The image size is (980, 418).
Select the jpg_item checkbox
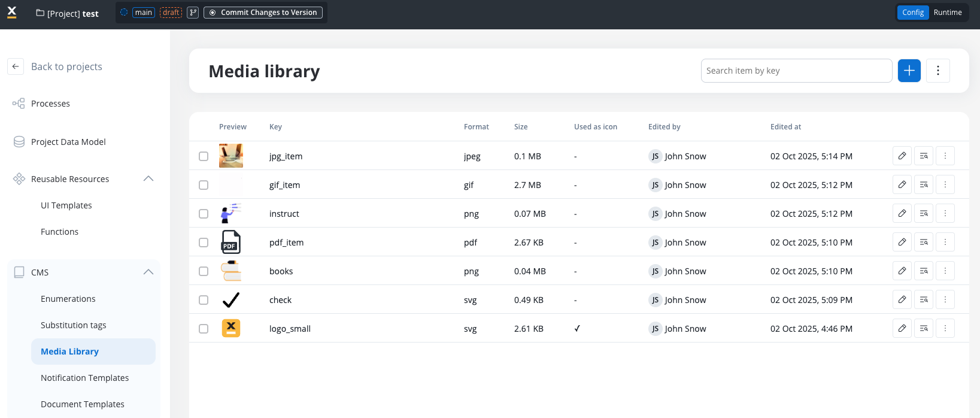[x=204, y=156]
